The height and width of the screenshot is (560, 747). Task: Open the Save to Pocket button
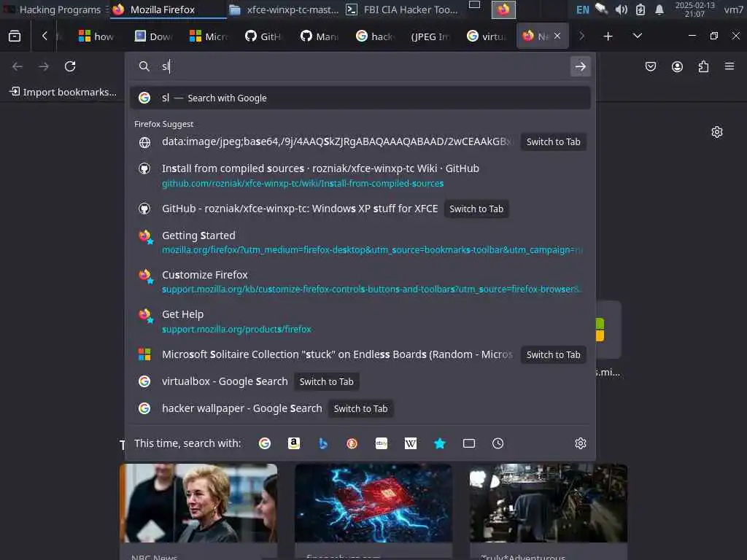pyautogui.click(x=650, y=66)
